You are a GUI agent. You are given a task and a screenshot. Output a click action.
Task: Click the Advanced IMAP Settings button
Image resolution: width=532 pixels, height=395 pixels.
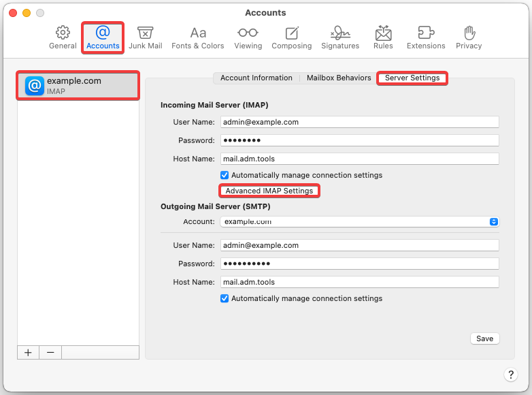click(x=269, y=191)
